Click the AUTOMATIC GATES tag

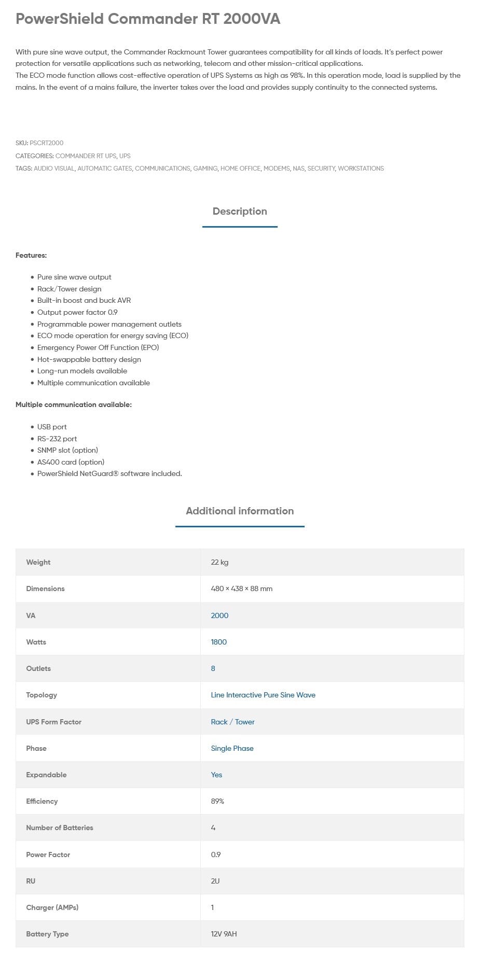pyautogui.click(x=105, y=169)
